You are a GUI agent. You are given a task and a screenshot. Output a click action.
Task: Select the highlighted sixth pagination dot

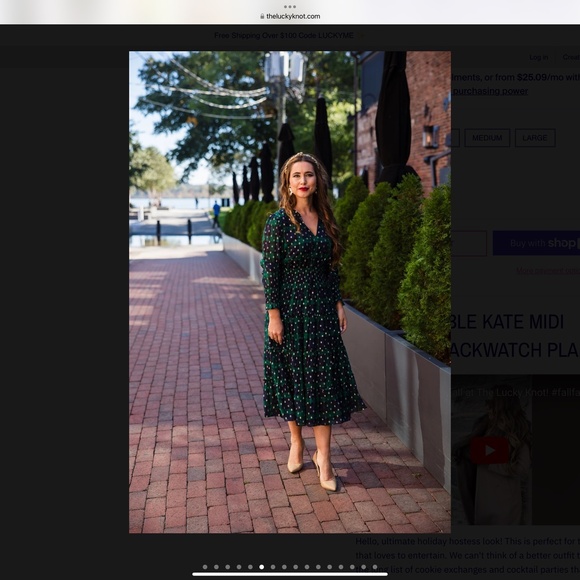[262, 567]
